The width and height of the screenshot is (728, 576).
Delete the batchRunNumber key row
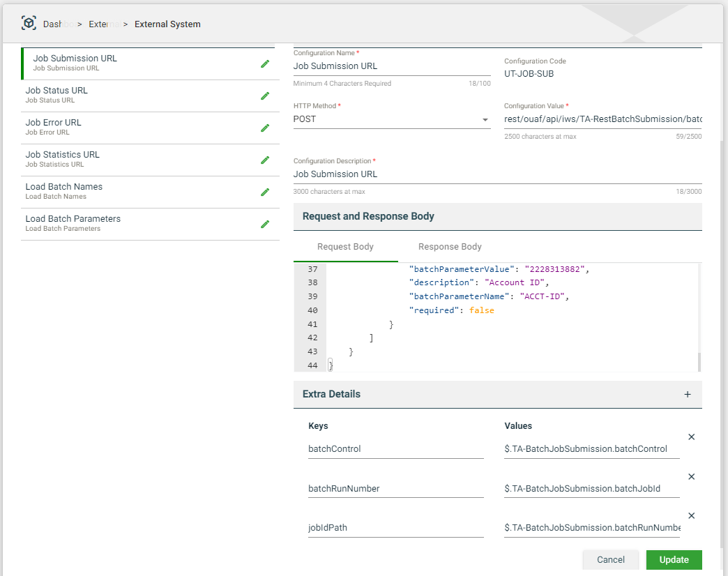click(691, 477)
